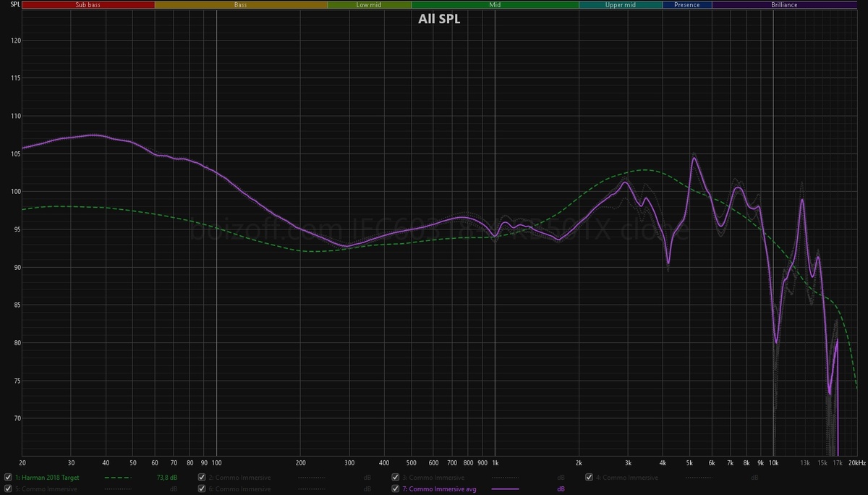
Task: Toggle checkbox for trace 5 Commo Immersive
Action: coord(7,489)
